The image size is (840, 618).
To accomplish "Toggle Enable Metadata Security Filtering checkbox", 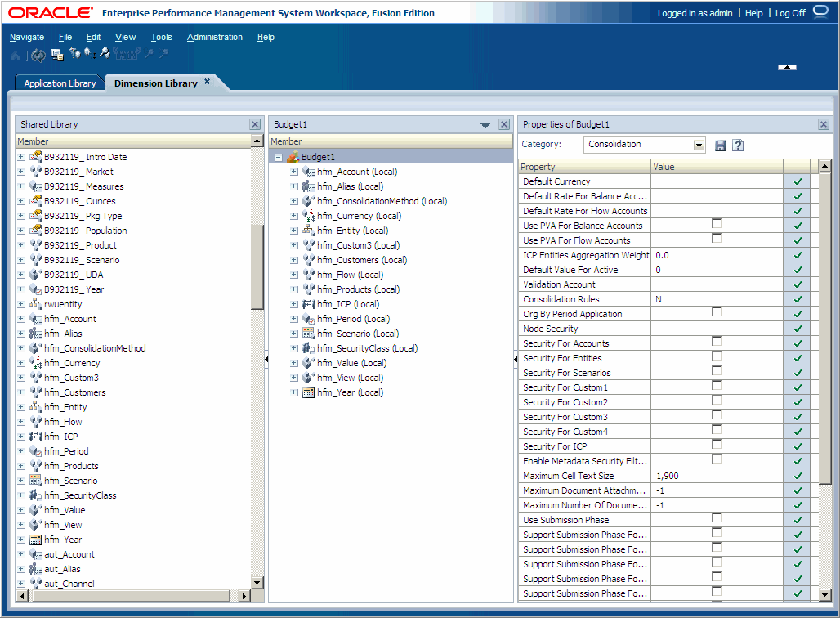I will tap(717, 459).
